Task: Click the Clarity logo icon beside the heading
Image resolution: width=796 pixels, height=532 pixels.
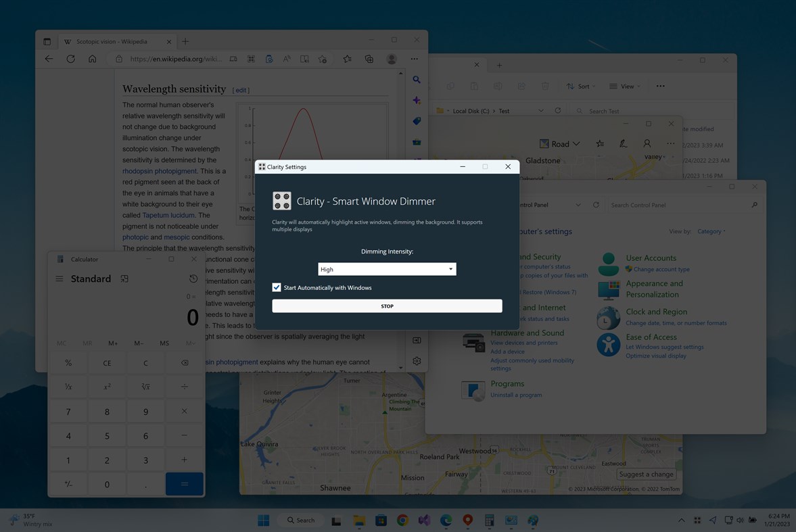Action: pyautogui.click(x=282, y=201)
